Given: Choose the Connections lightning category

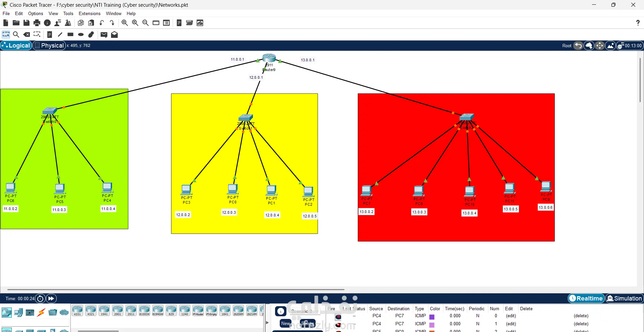Looking at the screenshot, I should pos(41,313).
